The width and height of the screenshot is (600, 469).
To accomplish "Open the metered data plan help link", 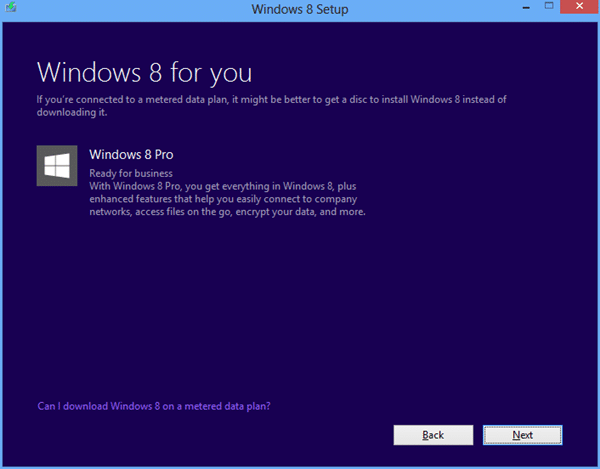I will (x=154, y=406).
